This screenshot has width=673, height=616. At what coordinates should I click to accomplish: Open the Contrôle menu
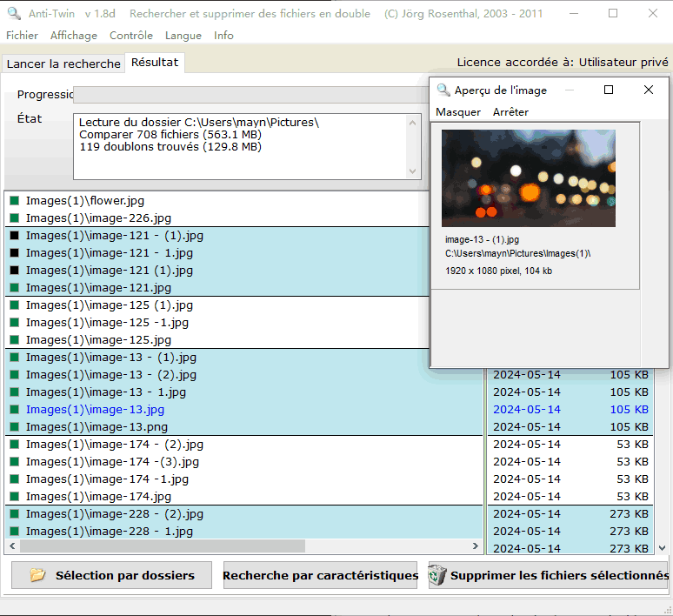click(131, 36)
